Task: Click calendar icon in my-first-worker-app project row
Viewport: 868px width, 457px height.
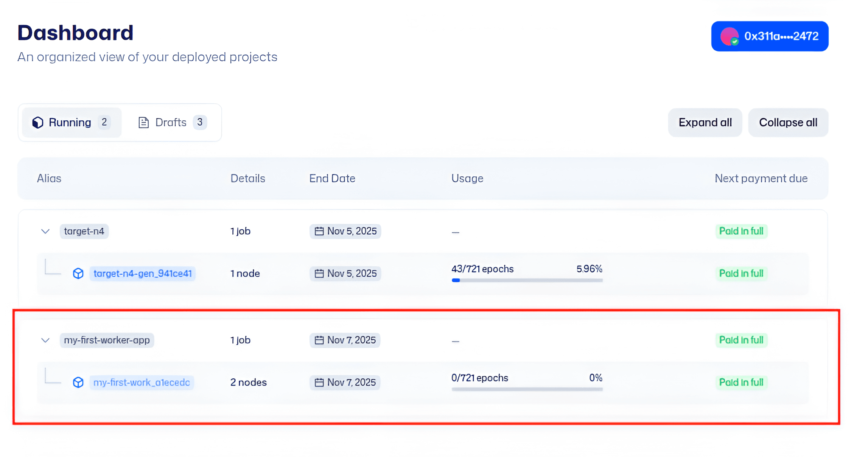Action: coord(319,340)
